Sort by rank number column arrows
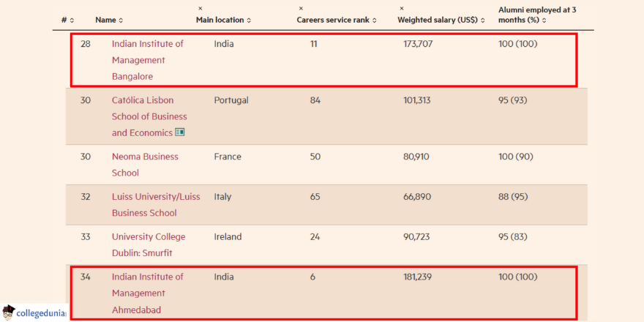 pyautogui.click(x=72, y=20)
